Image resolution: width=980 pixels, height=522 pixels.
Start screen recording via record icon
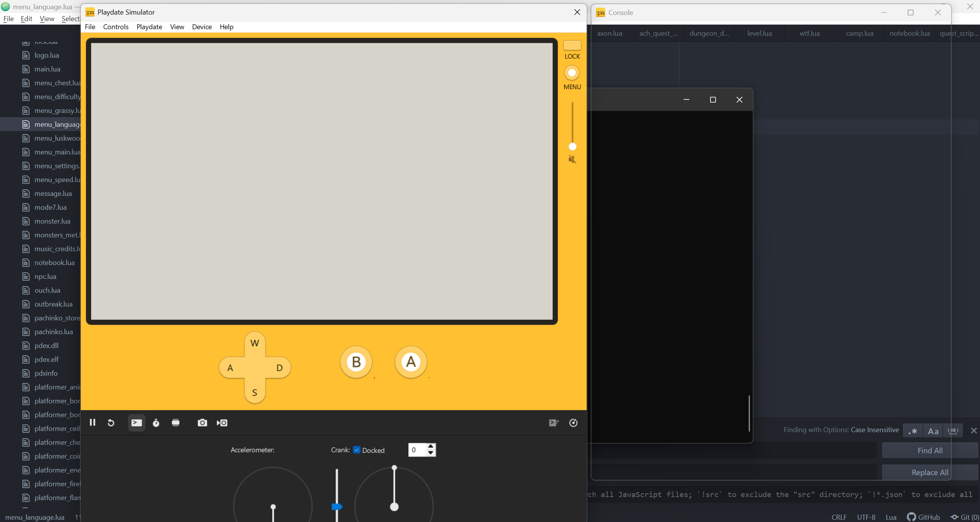(x=222, y=423)
